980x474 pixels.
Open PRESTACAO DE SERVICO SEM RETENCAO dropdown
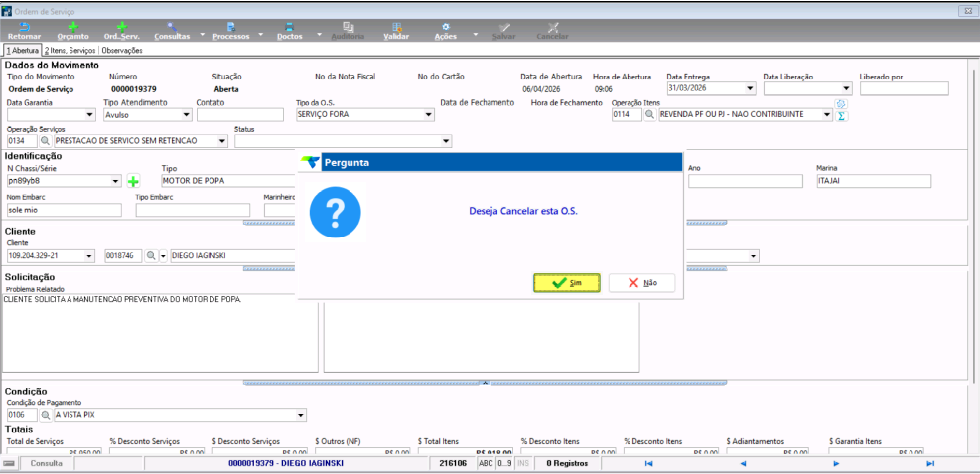pos(223,141)
